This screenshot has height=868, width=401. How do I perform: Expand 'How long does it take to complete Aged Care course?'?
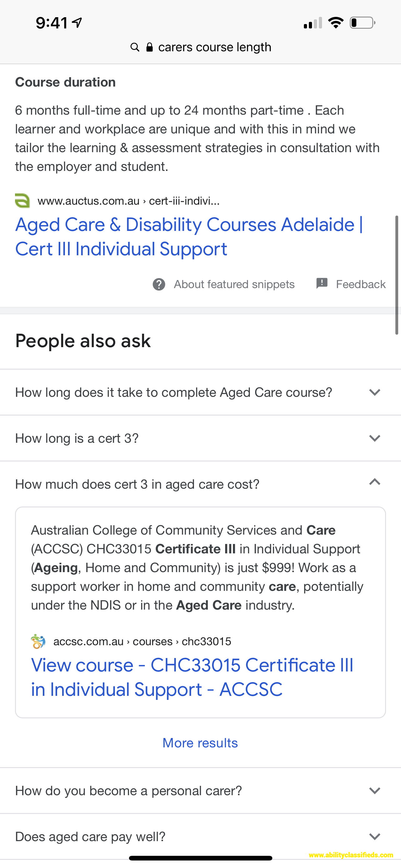[200, 392]
